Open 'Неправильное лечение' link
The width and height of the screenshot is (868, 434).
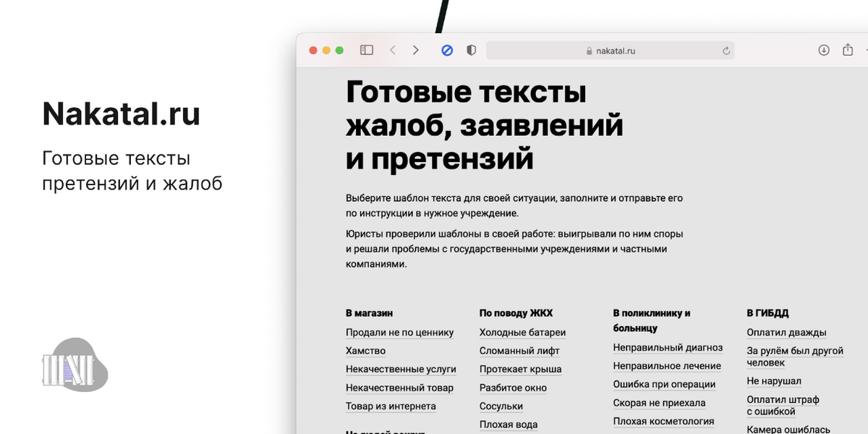(667, 366)
